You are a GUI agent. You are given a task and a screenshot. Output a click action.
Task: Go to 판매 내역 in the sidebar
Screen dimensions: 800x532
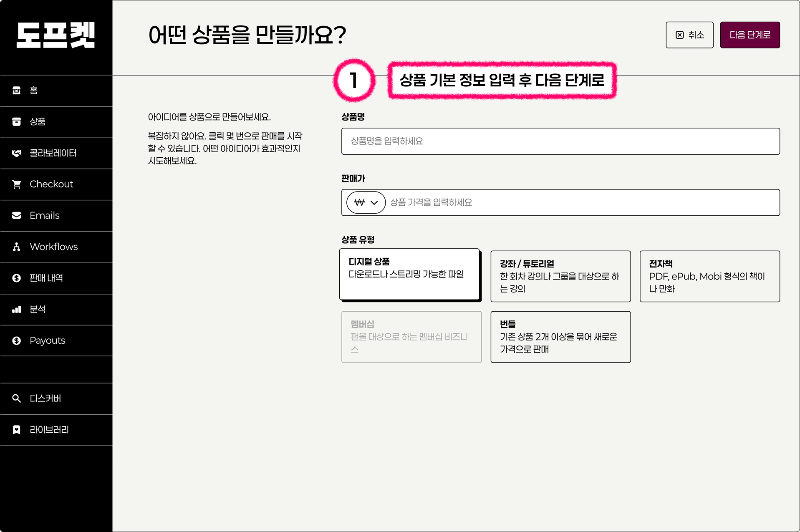click(x=46, y=278)
